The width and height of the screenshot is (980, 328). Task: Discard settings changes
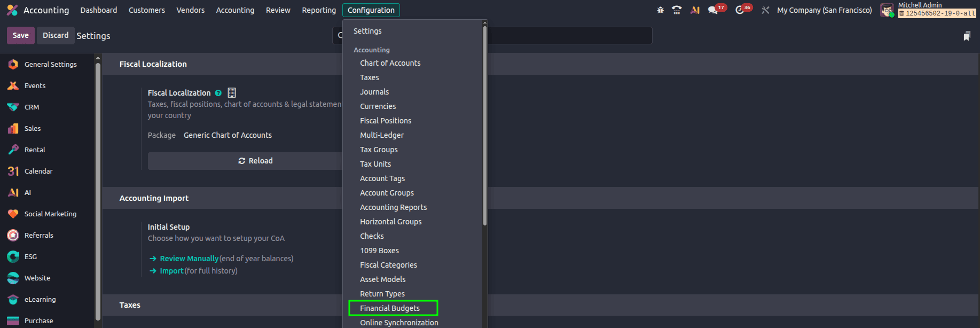click(x=56, y=35)
